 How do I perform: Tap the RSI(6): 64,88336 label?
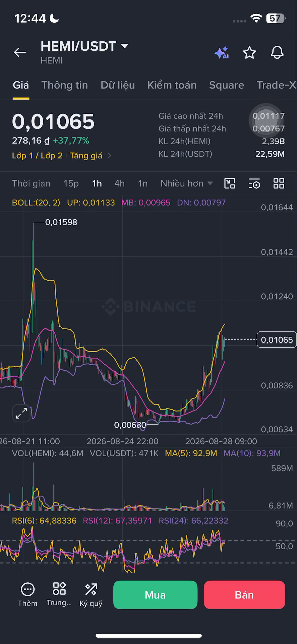coord(44,521)
